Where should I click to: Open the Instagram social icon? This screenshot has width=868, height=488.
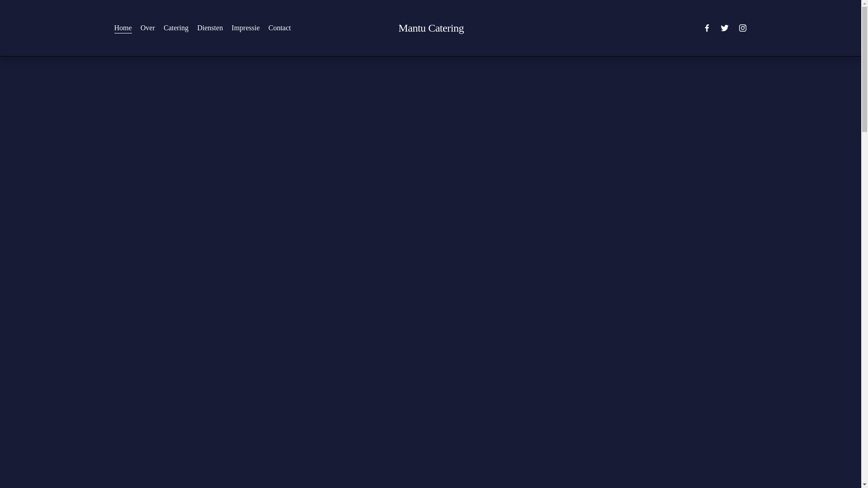click(x=743, y=28)
